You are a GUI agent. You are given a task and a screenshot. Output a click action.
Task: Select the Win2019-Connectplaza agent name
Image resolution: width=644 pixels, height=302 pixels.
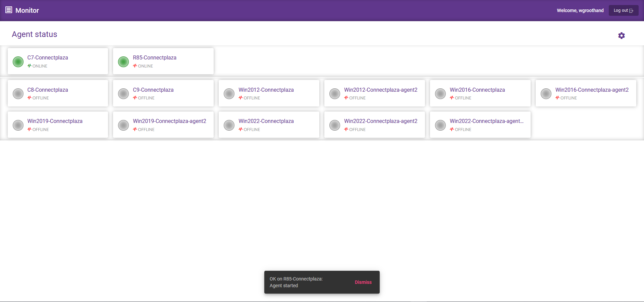[55, 121]
